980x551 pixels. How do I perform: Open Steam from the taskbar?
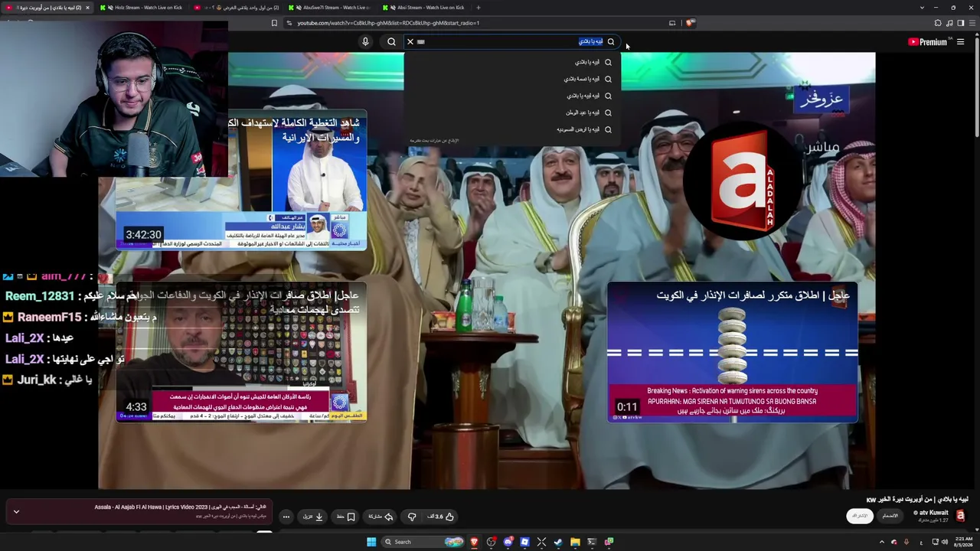pos(558,542)
